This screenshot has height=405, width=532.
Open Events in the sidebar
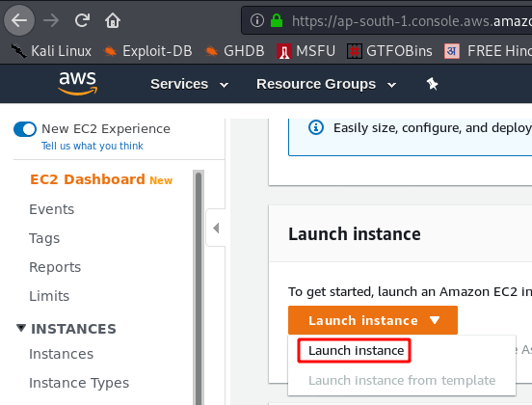52,209
